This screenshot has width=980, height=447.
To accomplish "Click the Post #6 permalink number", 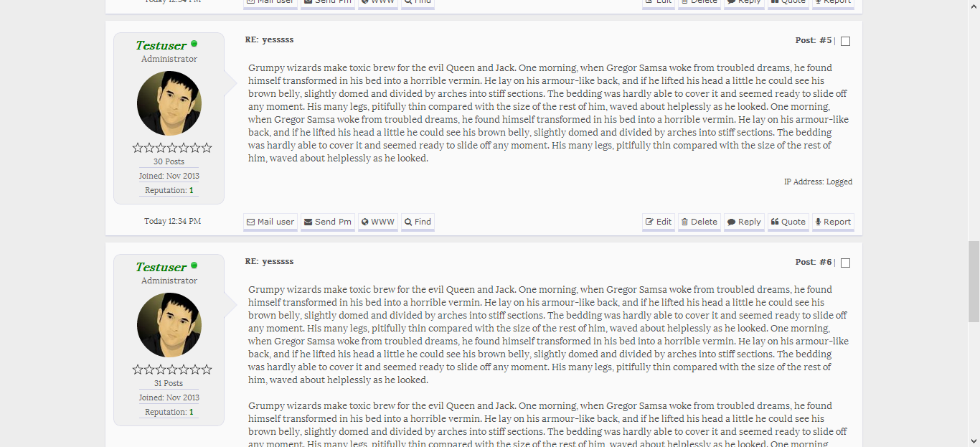I will click(825, 263).
